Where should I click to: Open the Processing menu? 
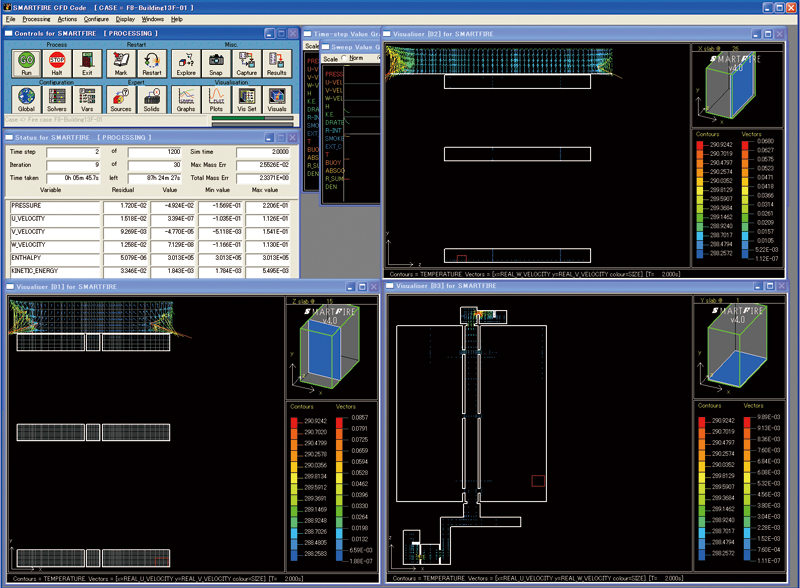coord(36,19)
